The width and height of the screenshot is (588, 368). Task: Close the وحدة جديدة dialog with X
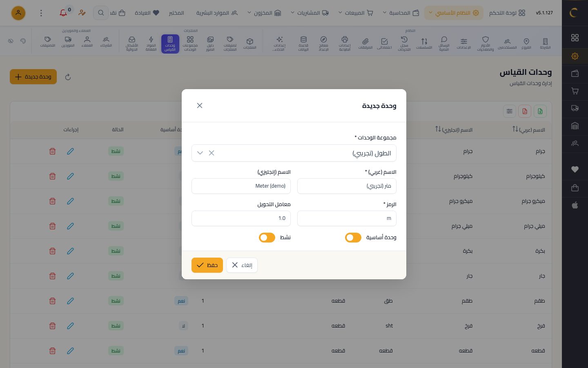click(x=200, y=105)
